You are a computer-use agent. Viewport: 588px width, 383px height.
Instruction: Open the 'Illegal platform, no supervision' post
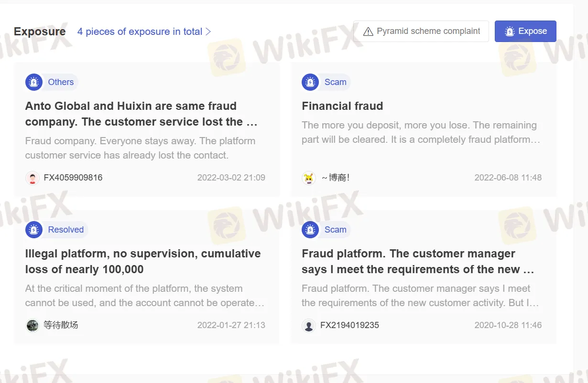click(x=142, y=261)
